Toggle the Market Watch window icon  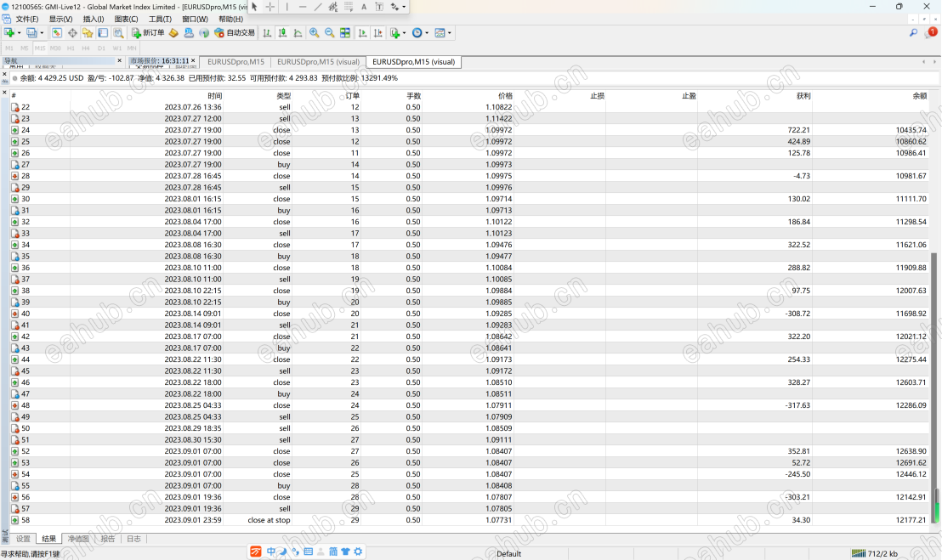pos(56,33)
